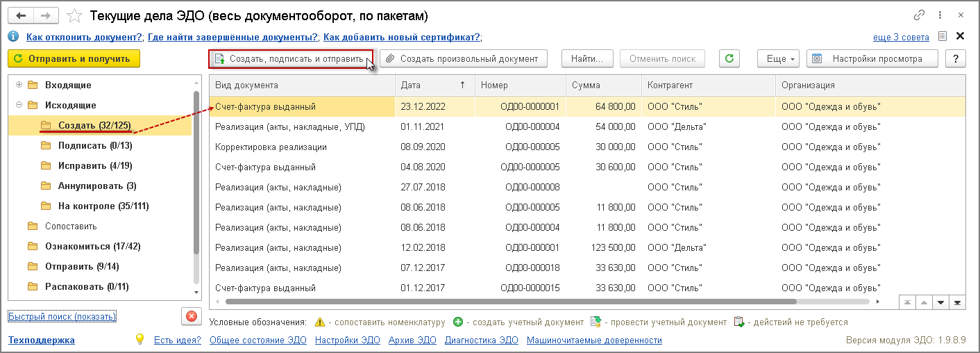Copy link using the chain icon

(x=920, y=15)
